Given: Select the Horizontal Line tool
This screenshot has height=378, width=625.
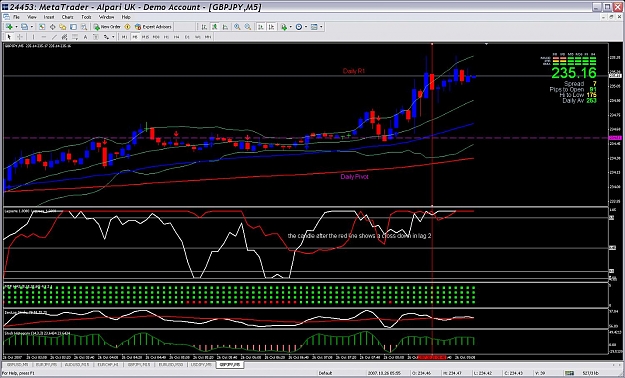Looking at the screenshot, I should 44,37.
